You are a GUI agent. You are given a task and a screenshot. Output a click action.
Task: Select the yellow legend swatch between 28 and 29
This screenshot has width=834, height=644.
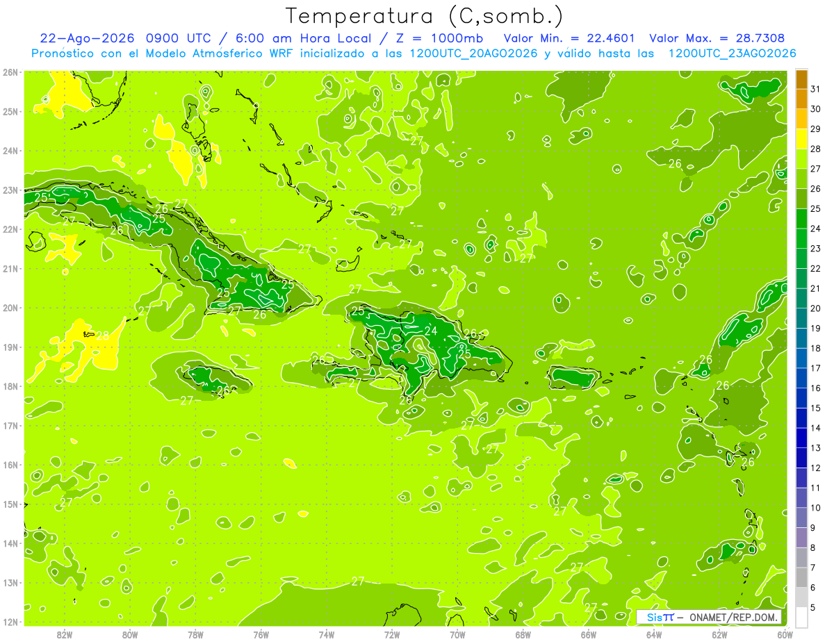tap(801, 139)
